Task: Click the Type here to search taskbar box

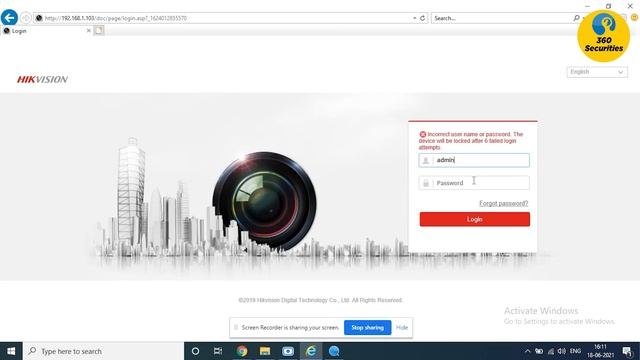Action: (x=103, y=351)
